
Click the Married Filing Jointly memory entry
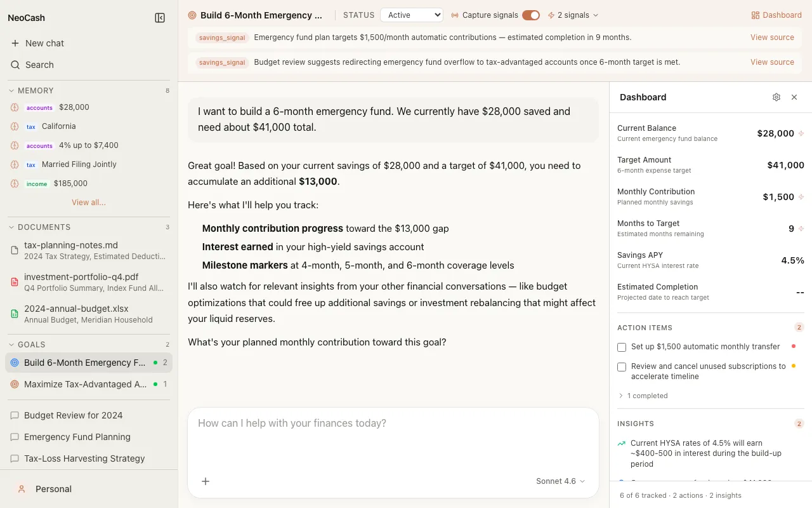(x=89, y=164)
